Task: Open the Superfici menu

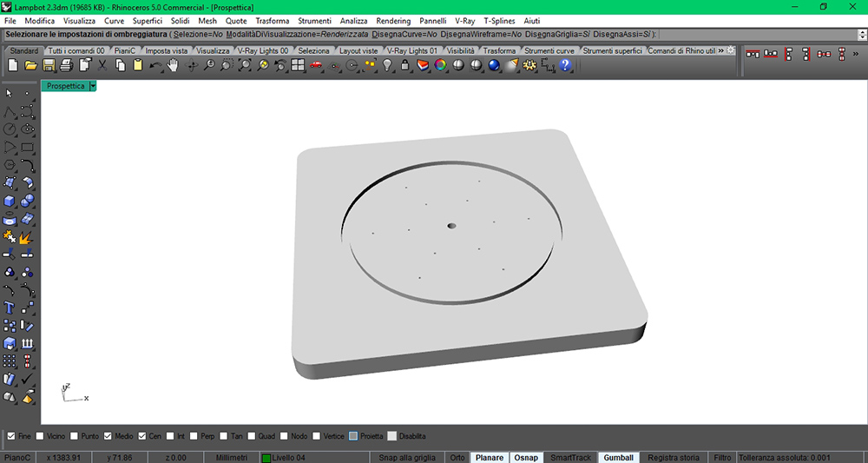Action: click(148, 21)
